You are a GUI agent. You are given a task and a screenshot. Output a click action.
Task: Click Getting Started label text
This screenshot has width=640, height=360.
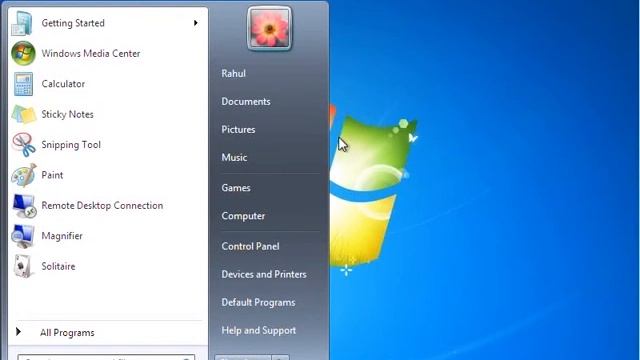click(73, 23)
